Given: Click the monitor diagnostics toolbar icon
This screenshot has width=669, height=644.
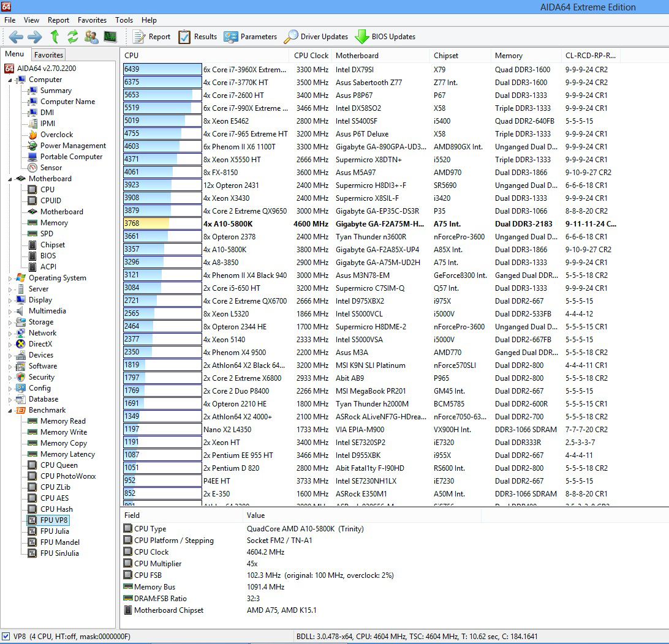Looking at the screenshot, I should pos(110,37).
